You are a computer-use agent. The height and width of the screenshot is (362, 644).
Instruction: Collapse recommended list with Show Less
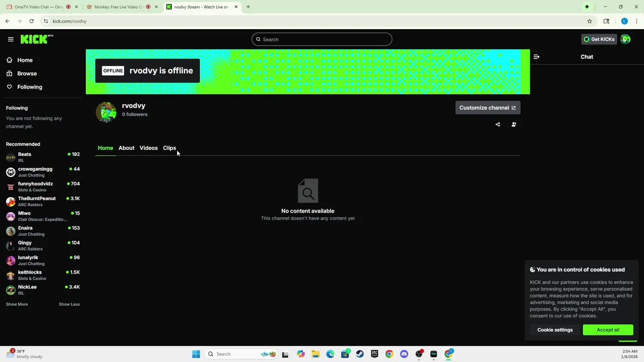click(69, 304)
